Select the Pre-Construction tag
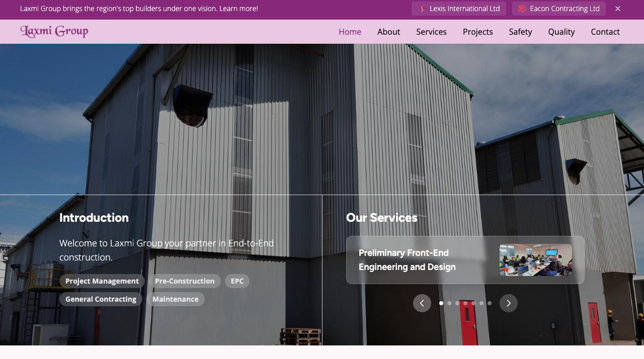This screenshot has width=644, height=359. click(x=185, y=281)
